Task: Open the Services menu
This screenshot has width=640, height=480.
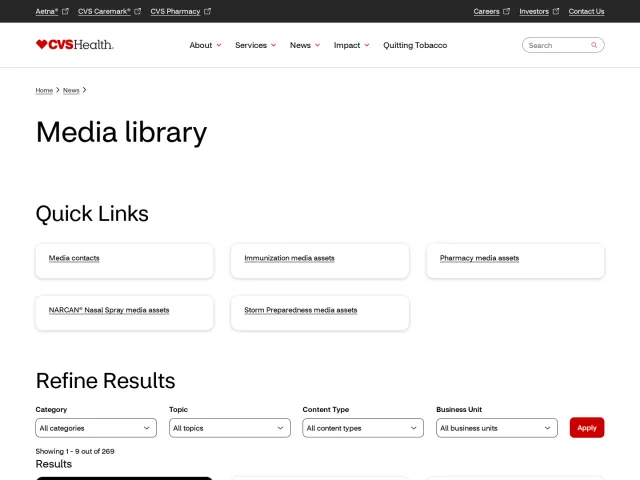Action: (x=256, y=45)
